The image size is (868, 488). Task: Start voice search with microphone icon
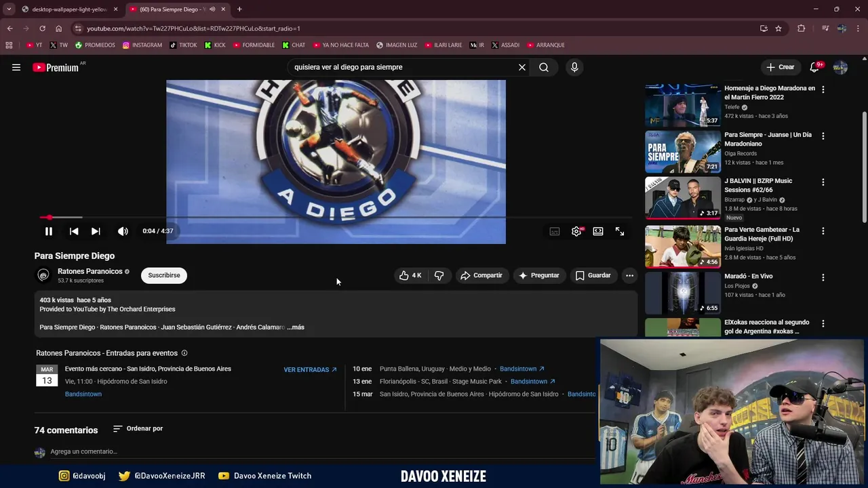pos(574,67)
